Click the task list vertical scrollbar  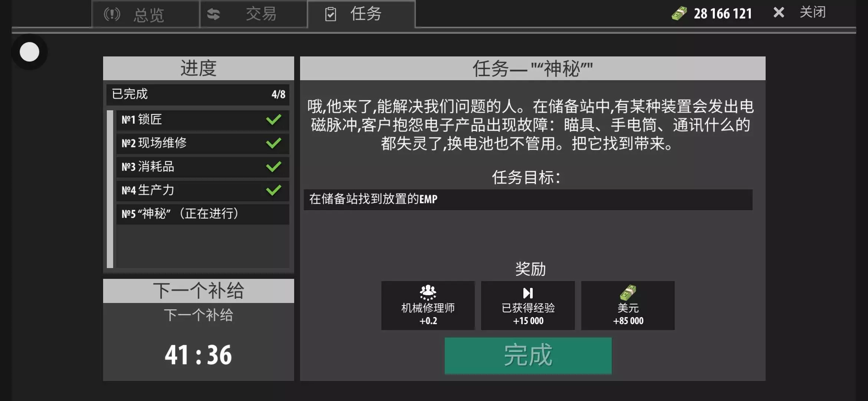point(110,189)
